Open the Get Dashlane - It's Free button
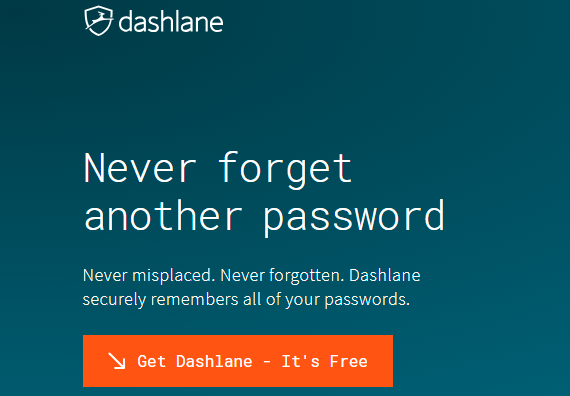 pyautogui.click(x=238, y=361)
